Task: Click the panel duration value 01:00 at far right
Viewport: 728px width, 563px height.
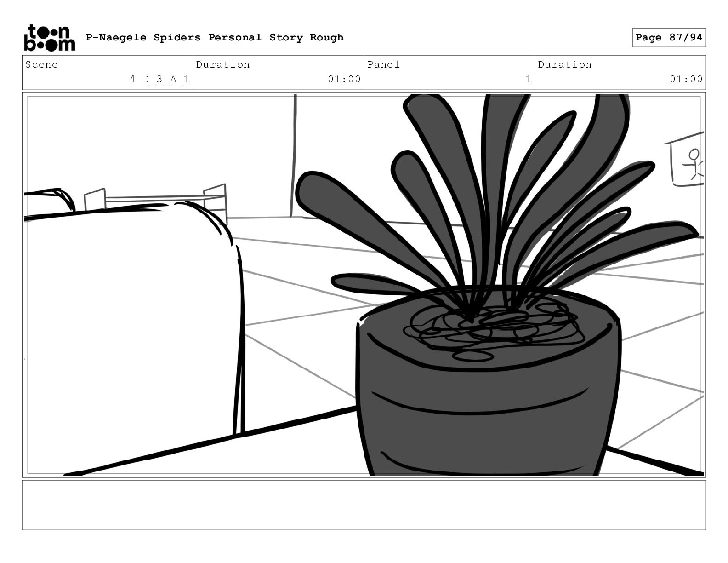Action: tap(686, 79)
